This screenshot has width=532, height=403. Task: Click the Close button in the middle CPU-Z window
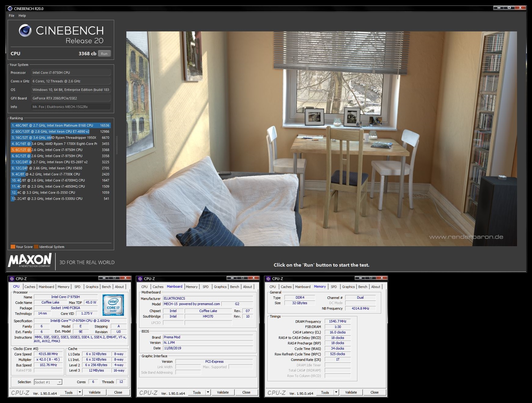[x=246, y=392]
